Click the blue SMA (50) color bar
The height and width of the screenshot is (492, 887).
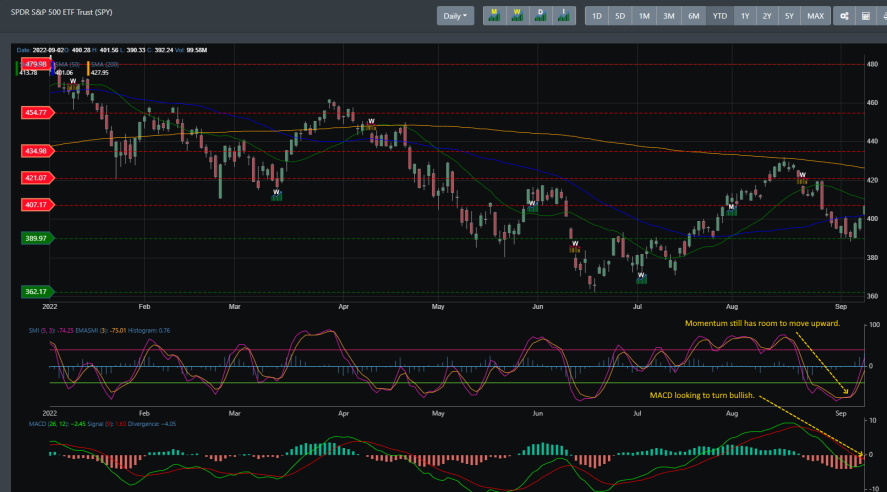click(x=53, y=68)
